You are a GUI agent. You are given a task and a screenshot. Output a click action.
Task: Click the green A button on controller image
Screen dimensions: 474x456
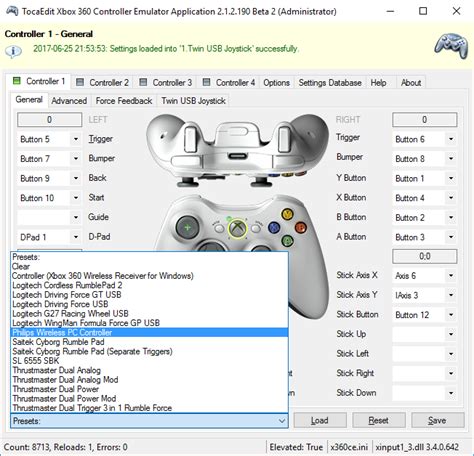point(287,241)
